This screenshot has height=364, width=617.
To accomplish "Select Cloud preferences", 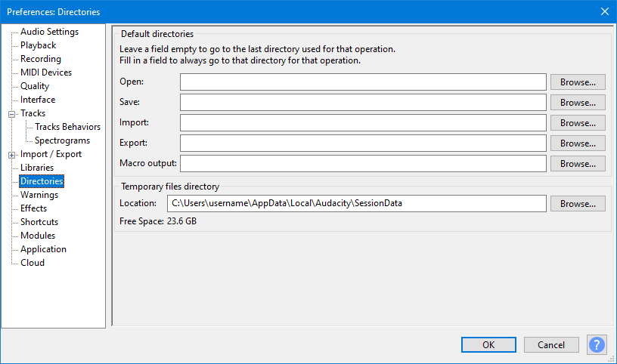I will (x=33, y=263).
